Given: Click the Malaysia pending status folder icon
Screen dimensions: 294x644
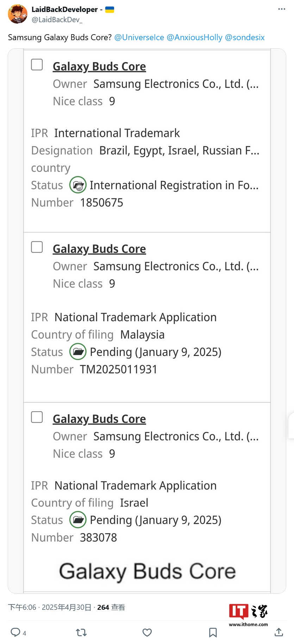Looking at the screenshot, I should click(78, 352).
